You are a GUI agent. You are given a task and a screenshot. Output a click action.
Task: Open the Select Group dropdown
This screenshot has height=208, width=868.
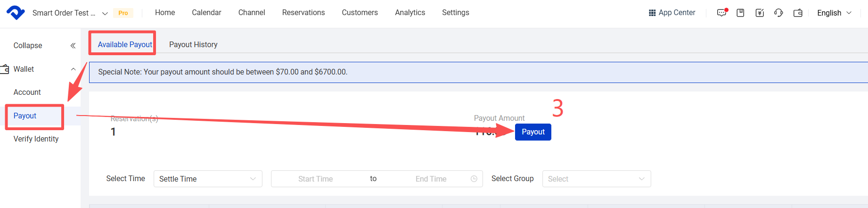point(596,179)
